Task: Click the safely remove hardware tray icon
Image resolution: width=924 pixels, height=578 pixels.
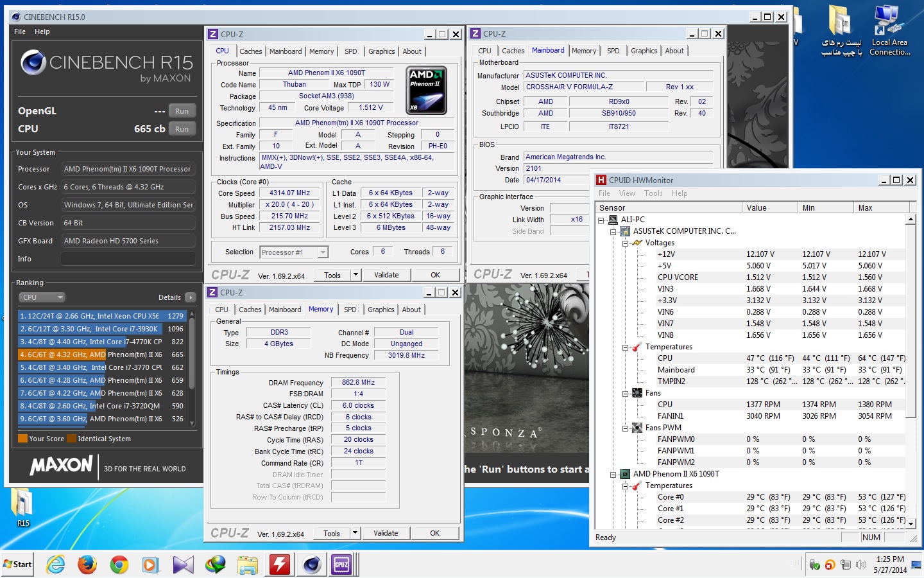Action: pyautogui.click(x=814, y=565)
